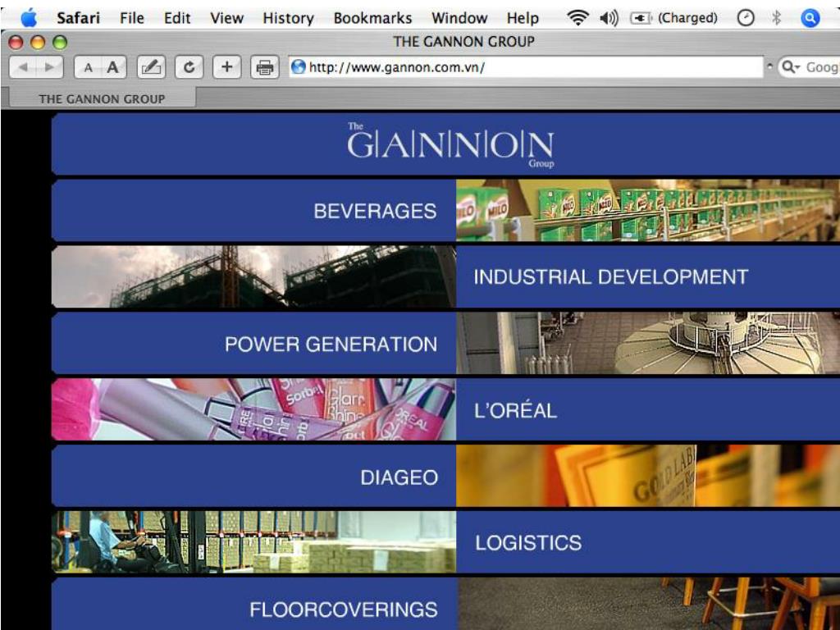Open the File menu
Screen dimensions: 840x630
(x=132, y=18)
